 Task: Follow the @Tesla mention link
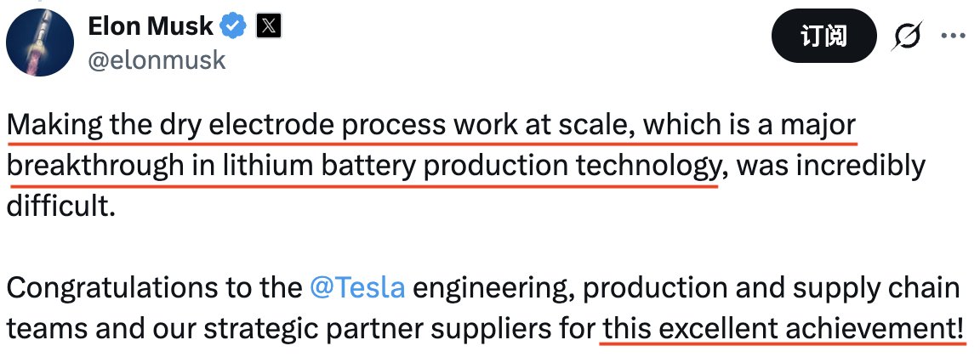(357, 287)
